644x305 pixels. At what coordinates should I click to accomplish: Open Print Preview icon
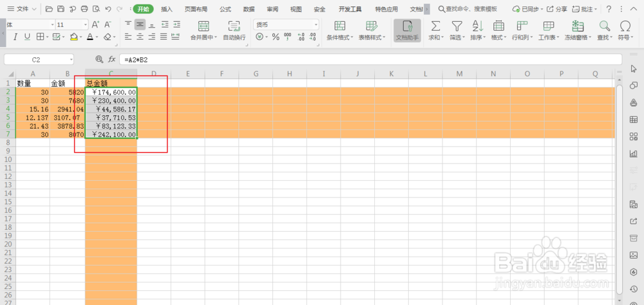coord(97,8)
